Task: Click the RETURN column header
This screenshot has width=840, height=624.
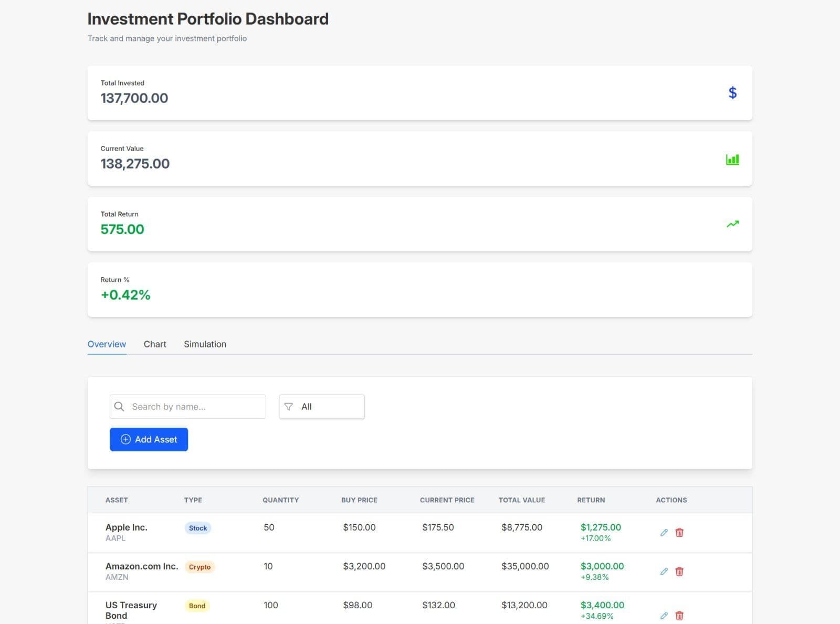Action: pos(591,500)
